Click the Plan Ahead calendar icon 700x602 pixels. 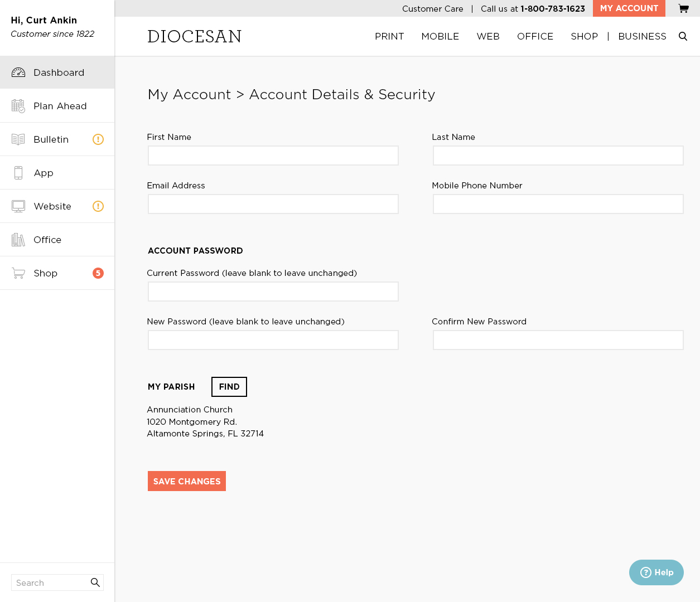point(18,106)
